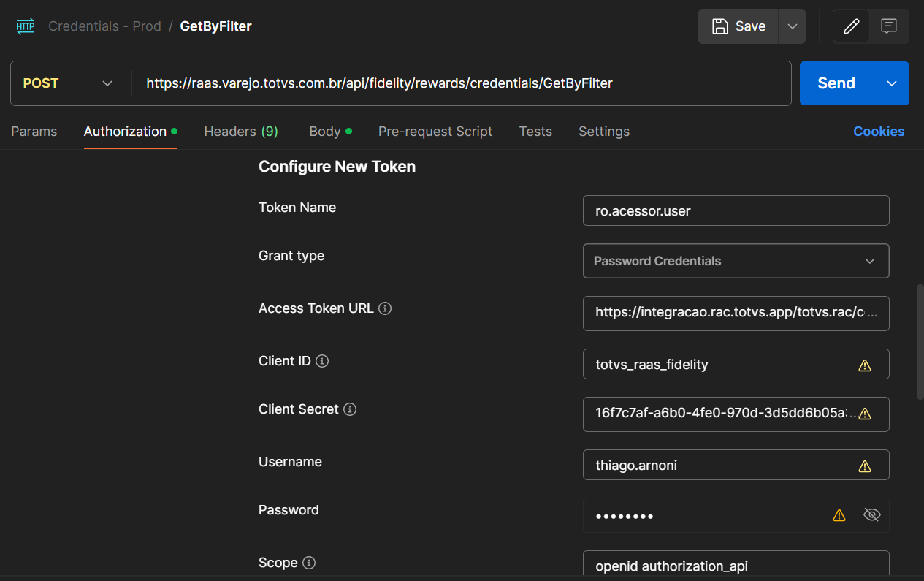Screen dimensions: 924x581
Task: Open the Pre-request Script tab
Action: coord(435,132)
